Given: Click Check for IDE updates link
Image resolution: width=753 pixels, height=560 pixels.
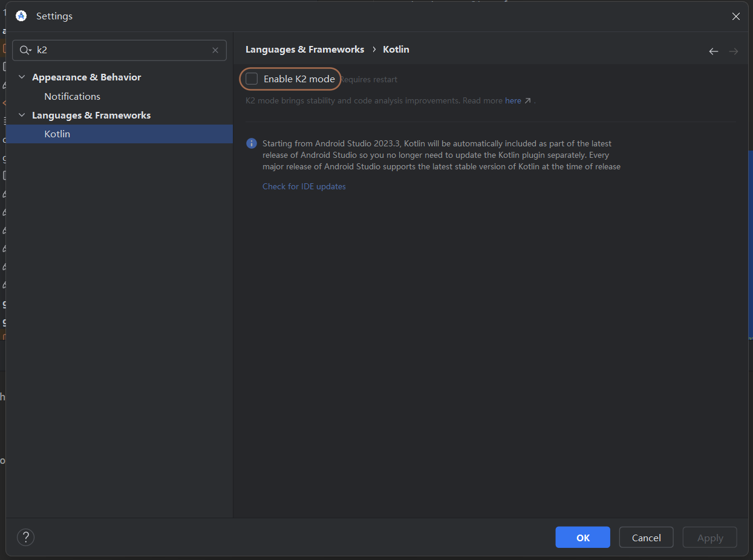Looking at the screenshot, I should [x=304, y=187].
